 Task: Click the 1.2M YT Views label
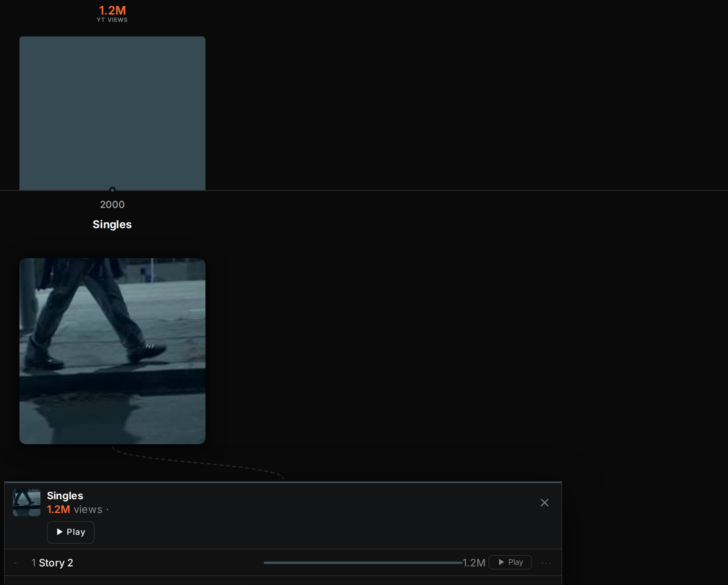[x=112, y=13]
